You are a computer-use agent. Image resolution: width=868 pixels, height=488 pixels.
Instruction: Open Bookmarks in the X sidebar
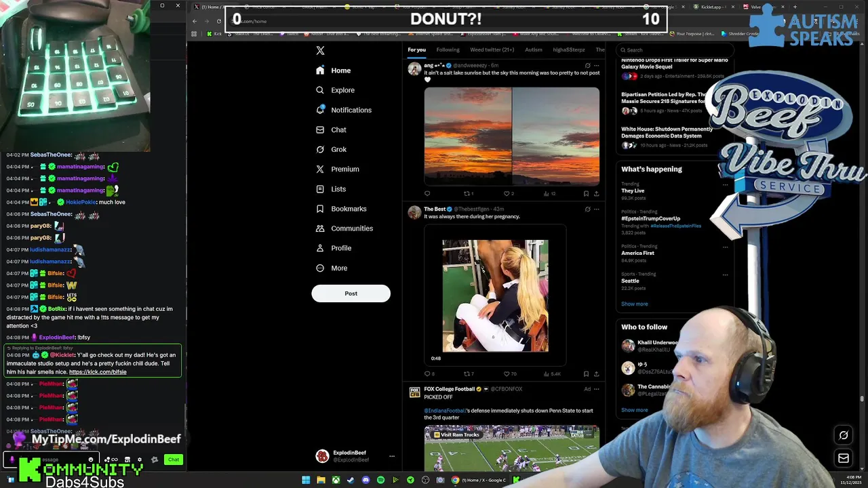pyautogui.click(x=341, y=209)
